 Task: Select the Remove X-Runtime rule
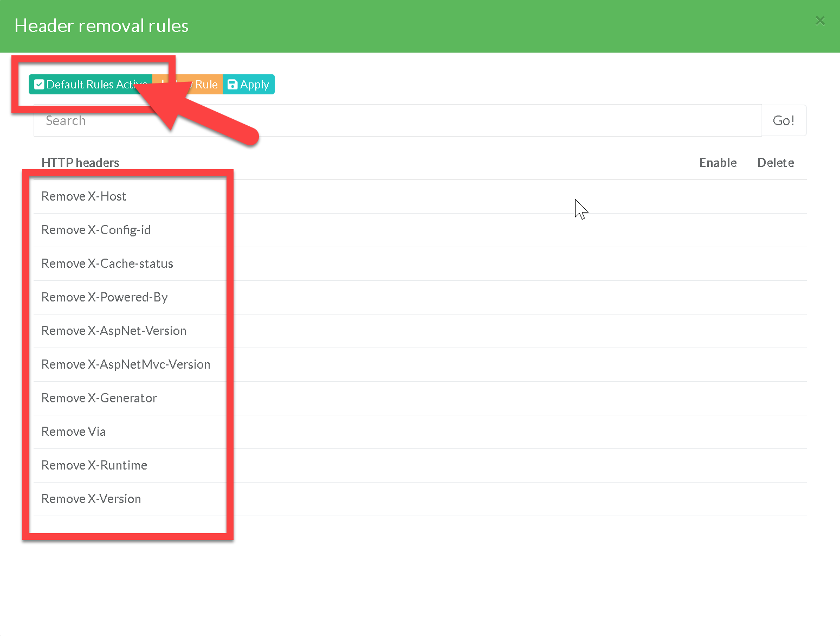point(94,465)
